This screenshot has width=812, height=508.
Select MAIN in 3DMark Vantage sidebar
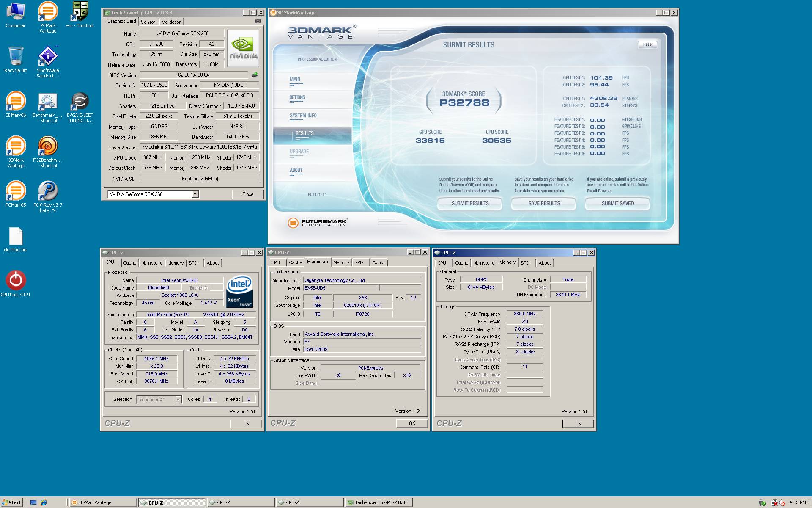295,79
